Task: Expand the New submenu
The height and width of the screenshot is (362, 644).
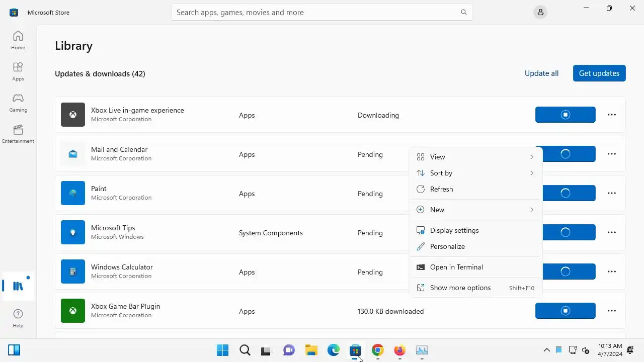Action: [475, 210]
